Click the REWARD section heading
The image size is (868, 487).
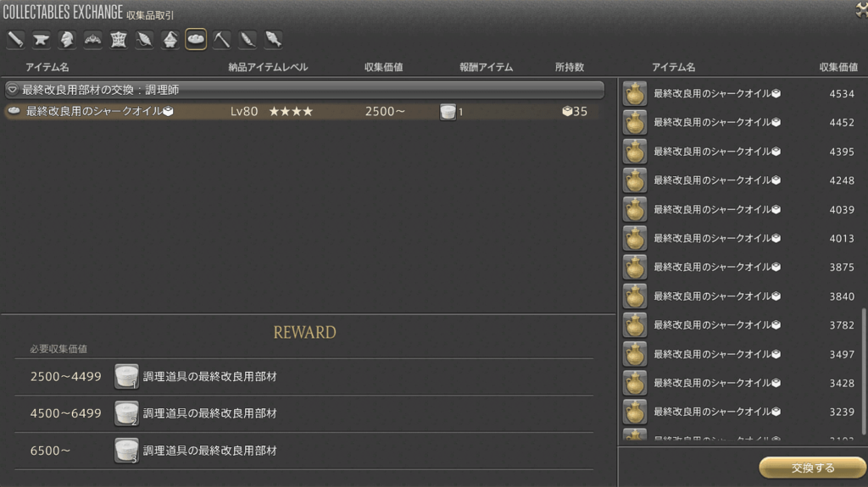pyautogui.click(x=304, y=333)
